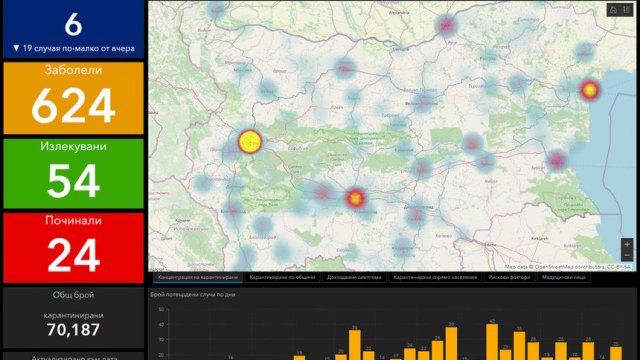Click the OpenStreetMap contributors attribution link

[570, 267]
